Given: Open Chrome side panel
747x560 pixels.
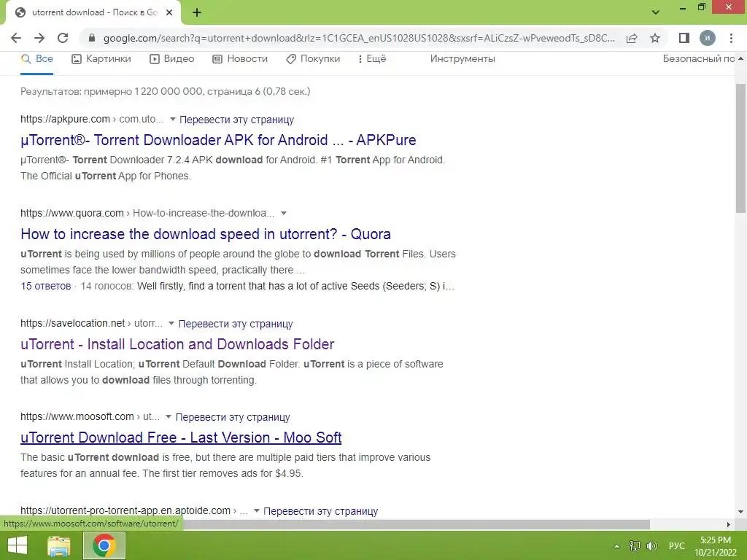Looking at the screenshot, I should click(684, 38).
